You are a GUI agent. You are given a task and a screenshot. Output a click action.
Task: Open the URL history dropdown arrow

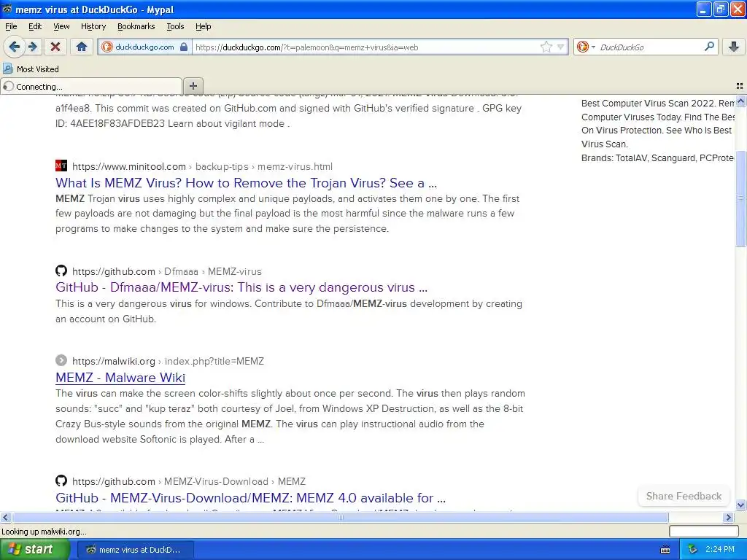tap(561, 47)
